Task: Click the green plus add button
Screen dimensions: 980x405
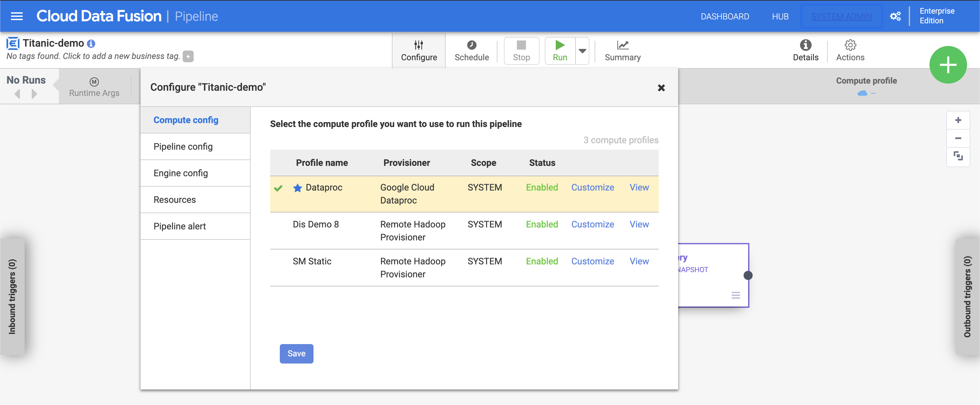Action: tap(948, 65)
